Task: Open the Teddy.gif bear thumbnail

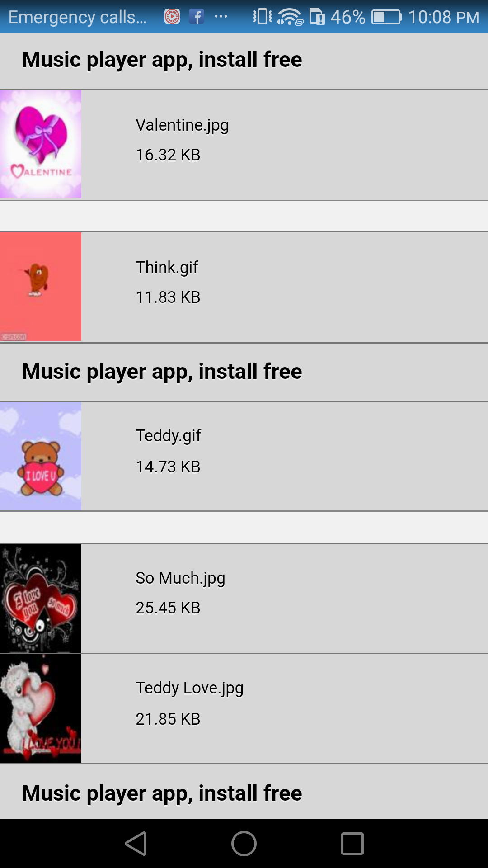Action: (x=41, y=456)
